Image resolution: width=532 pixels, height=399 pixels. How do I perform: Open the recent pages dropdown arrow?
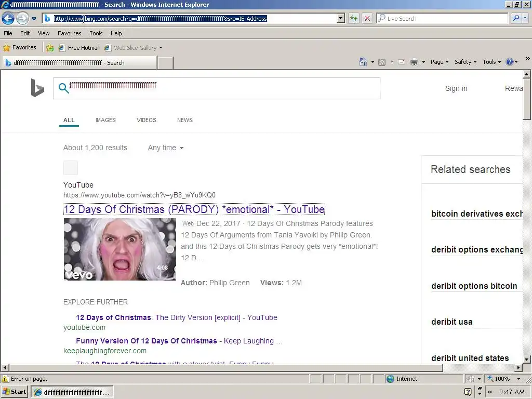click(x=34, y=19)
